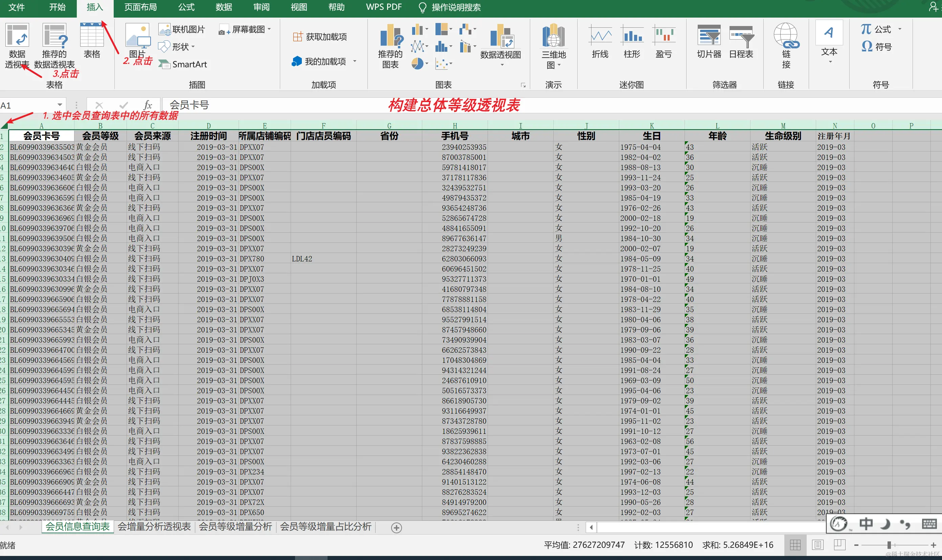Screen dimensions: 942x560
Task: Expand the Name Box dropdown arrow
Action: coord(60,105)
